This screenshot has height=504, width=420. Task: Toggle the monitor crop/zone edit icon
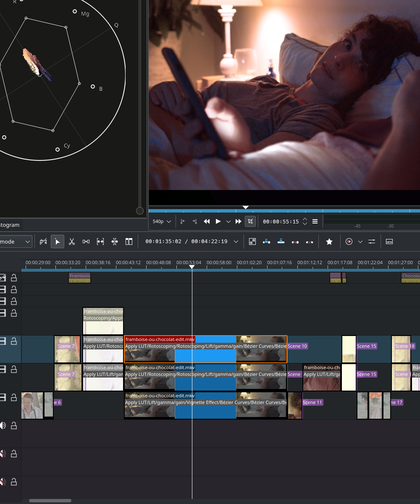pyautogui.click(x=250, y=221)
